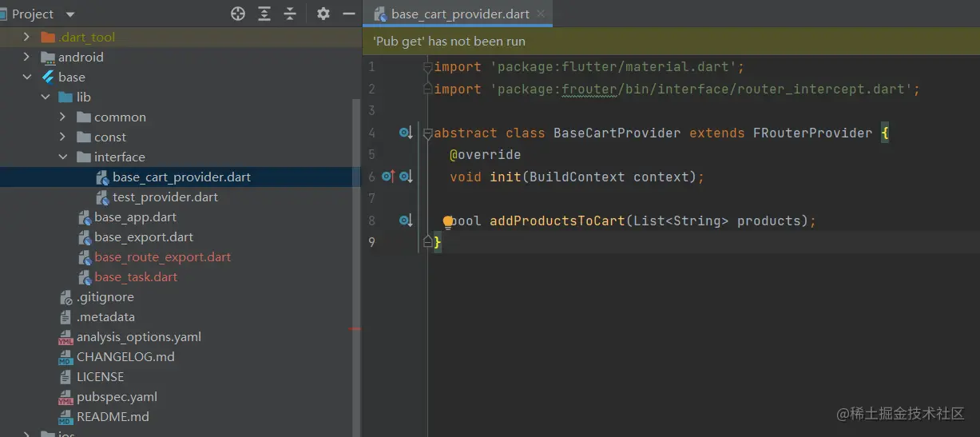Click the addProductsToCart method name
The image size is (980, 437).
point(557,220)
